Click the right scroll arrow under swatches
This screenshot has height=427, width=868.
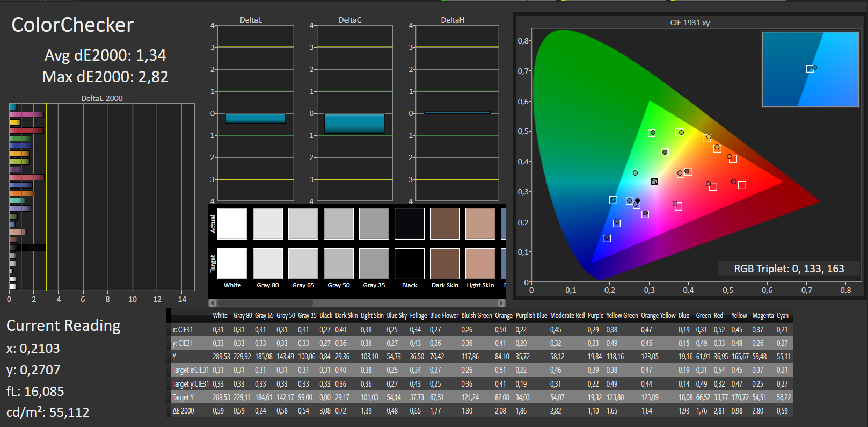tap(501, 303)
